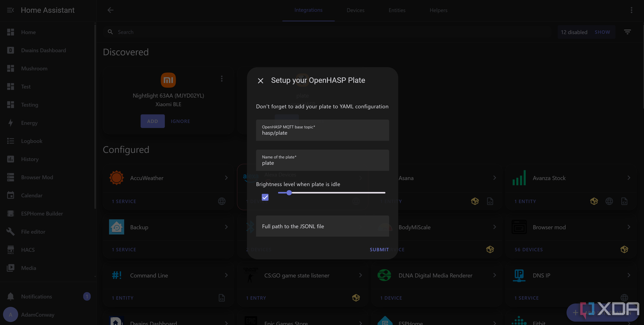Open the top-right overflow menu

tap(632, 10)
